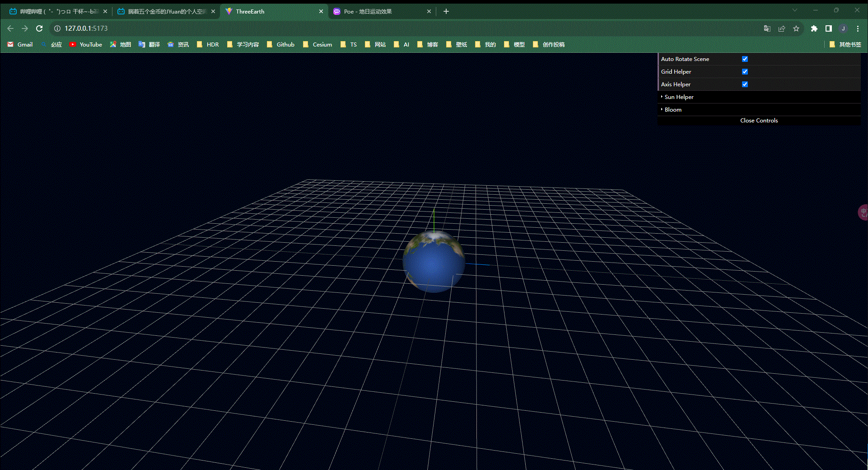The width and height of the screenshot is (868, 470).
Task: Open Chrome's three-dot menu
Action: pyautogui.click(x=858, y=28)
